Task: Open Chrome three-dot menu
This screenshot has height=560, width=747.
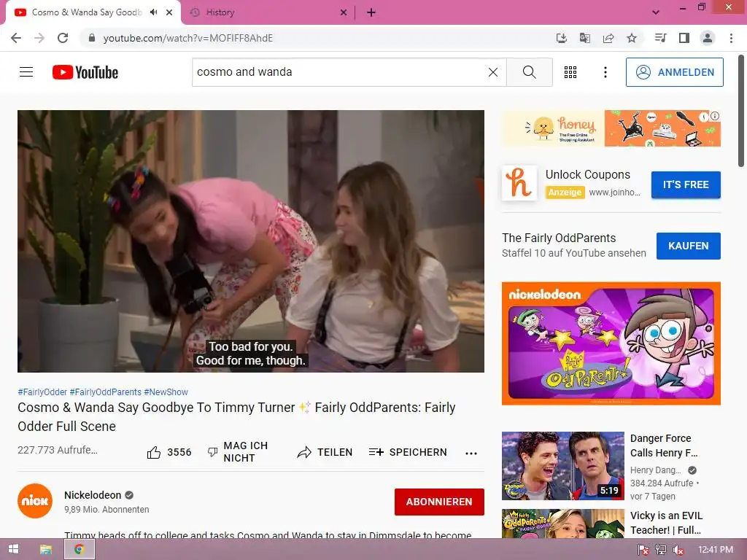Action: [x=731, y=38]
